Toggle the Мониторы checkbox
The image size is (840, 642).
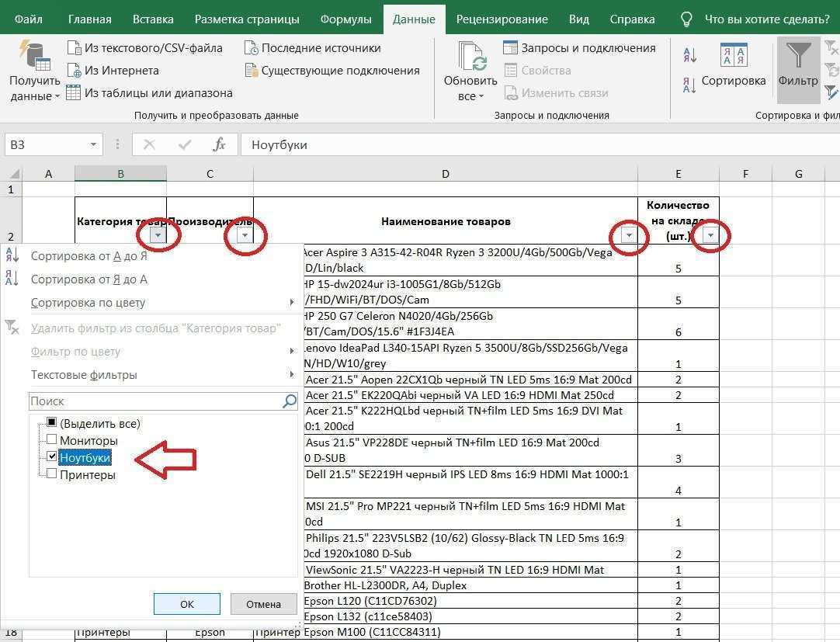pyautogui.click(x=52, y=440)
